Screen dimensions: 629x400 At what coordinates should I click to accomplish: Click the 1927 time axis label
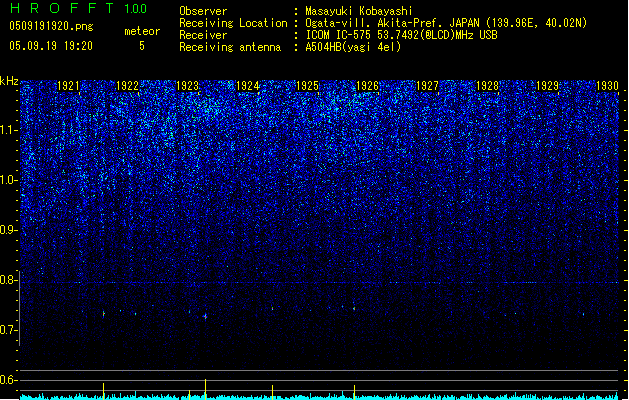[427, 86]
